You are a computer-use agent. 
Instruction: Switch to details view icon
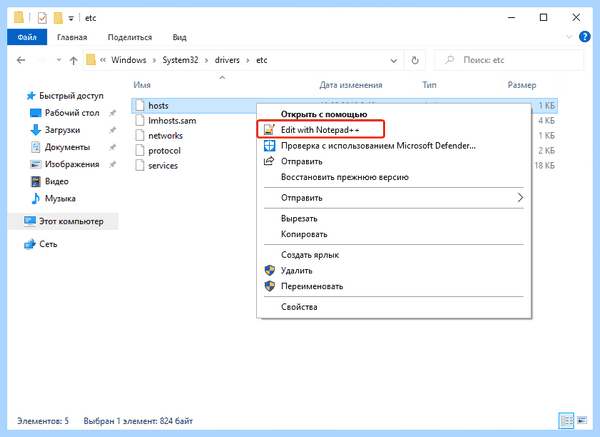(566, 421)
